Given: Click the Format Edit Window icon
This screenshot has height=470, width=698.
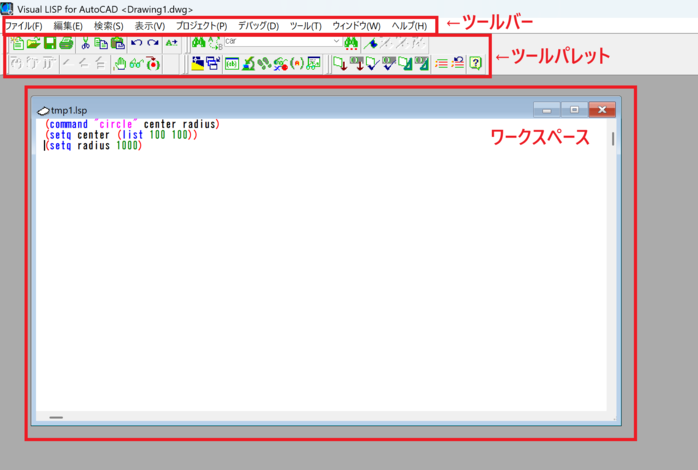Looking at the screenshot, I should click(405, 64).
